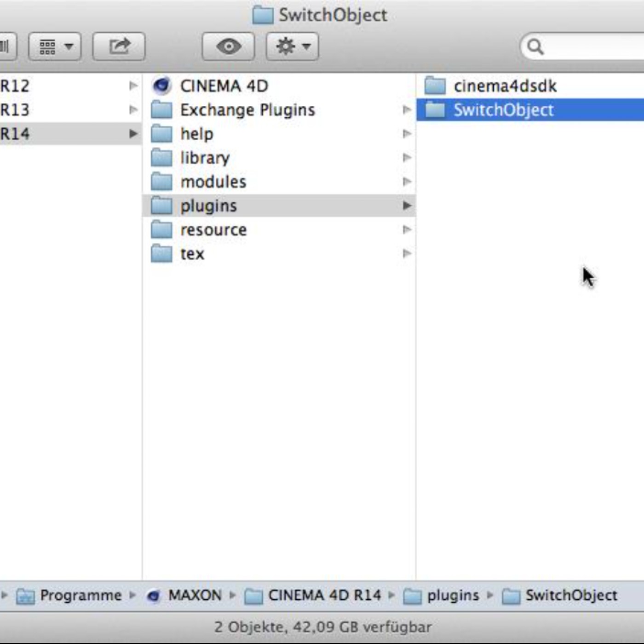Image resolution: width=644 pixels, height=644 pixels.
Task: Click the Share toolbar button
Action: point(119,46)
